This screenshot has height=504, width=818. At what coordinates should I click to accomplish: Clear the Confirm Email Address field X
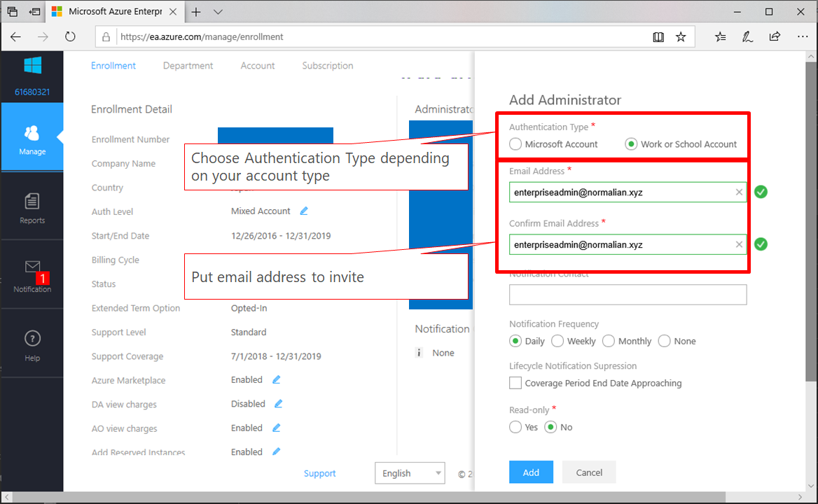click(739, 244)
